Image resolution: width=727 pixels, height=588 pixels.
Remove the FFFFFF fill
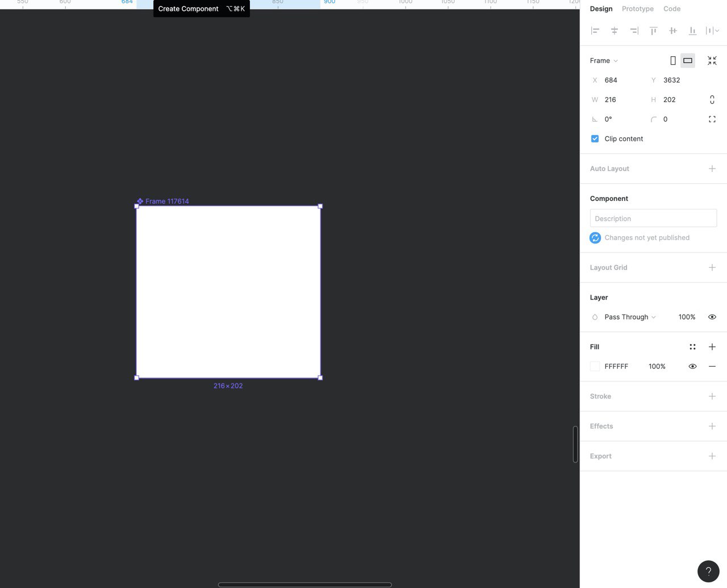[712, 367]
